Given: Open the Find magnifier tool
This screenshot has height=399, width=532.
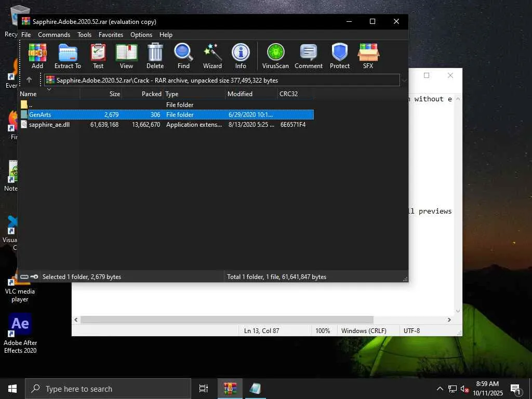Looking at the screenshot, I should coord(183,56).
